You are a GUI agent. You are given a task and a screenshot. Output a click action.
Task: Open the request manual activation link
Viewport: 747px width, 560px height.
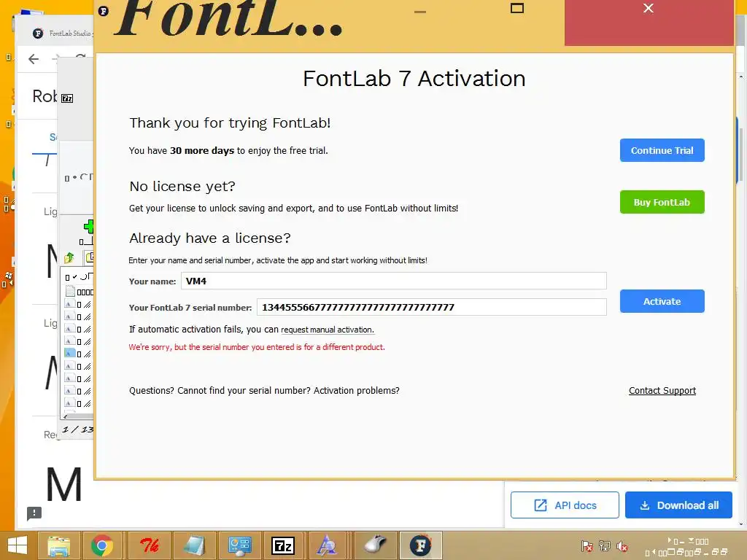[328, 330]
